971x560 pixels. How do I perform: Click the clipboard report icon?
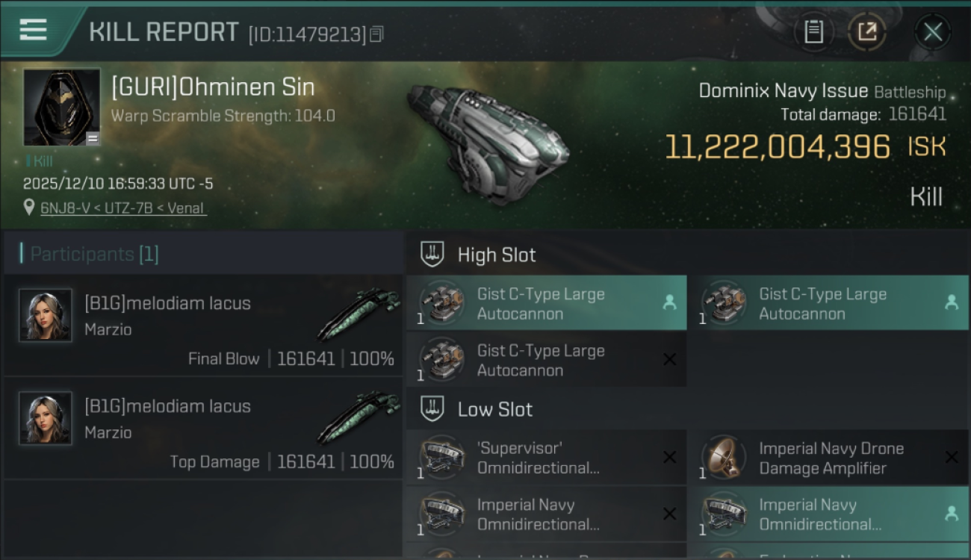point(813,31)
